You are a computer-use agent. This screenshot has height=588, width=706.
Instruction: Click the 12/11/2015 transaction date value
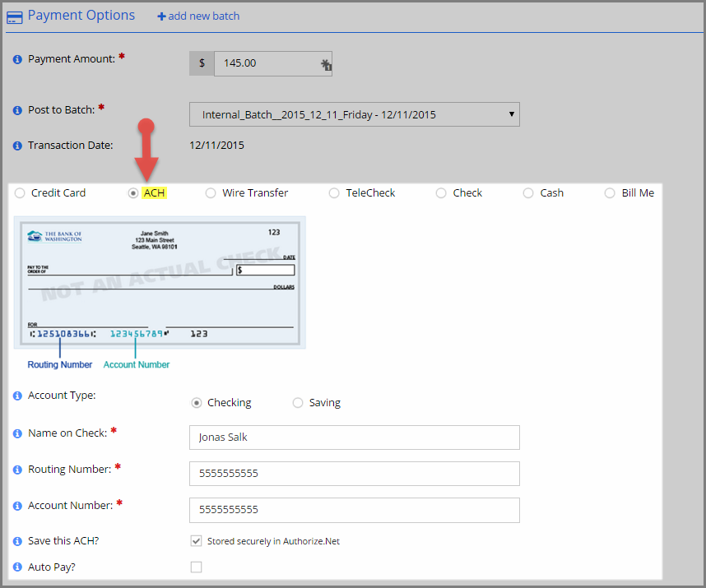pos(216,146)
